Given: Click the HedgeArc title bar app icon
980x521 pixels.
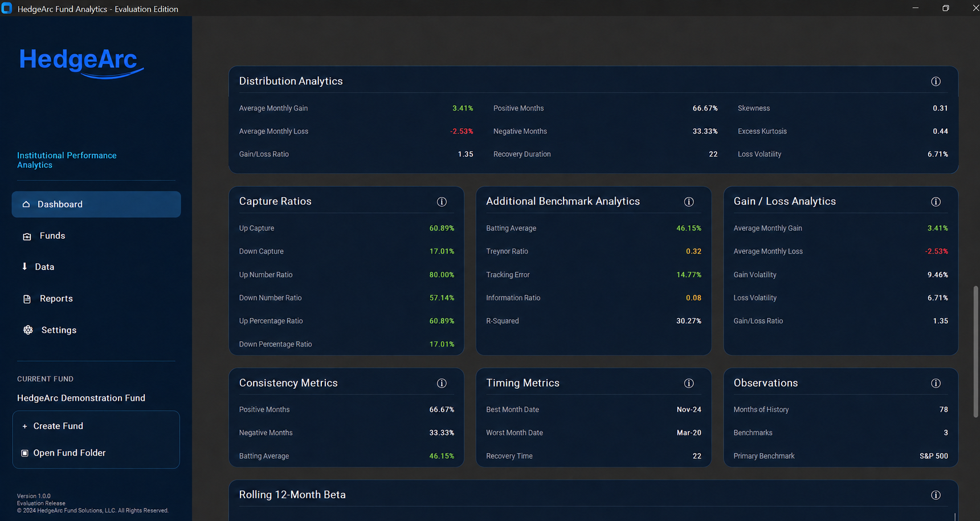Looking at the screenshot, I should pyautogui.click(x=7, y=9).
